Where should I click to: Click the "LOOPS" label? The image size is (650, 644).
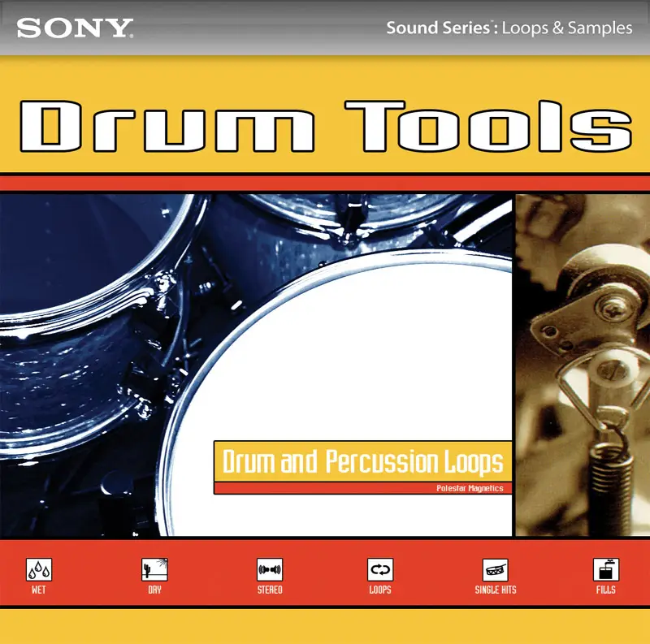tap(380, 590)
